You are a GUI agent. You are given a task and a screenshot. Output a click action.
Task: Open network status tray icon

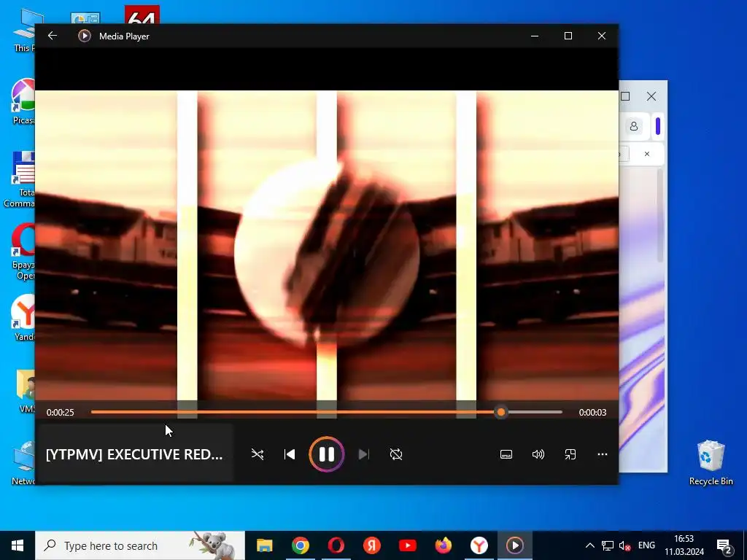(608, 545)
